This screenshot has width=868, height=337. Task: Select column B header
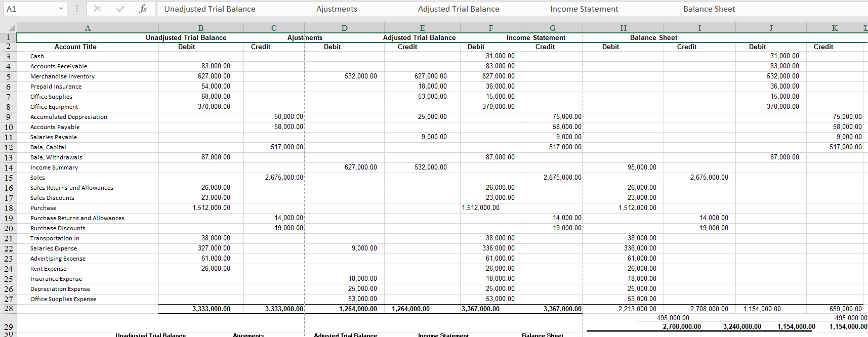click(201, 28)
